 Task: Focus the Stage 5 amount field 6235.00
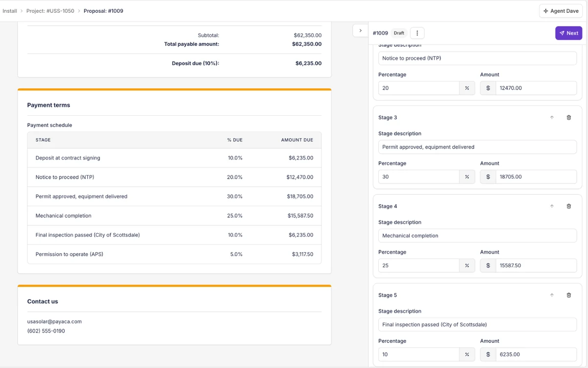pos(536,354)
